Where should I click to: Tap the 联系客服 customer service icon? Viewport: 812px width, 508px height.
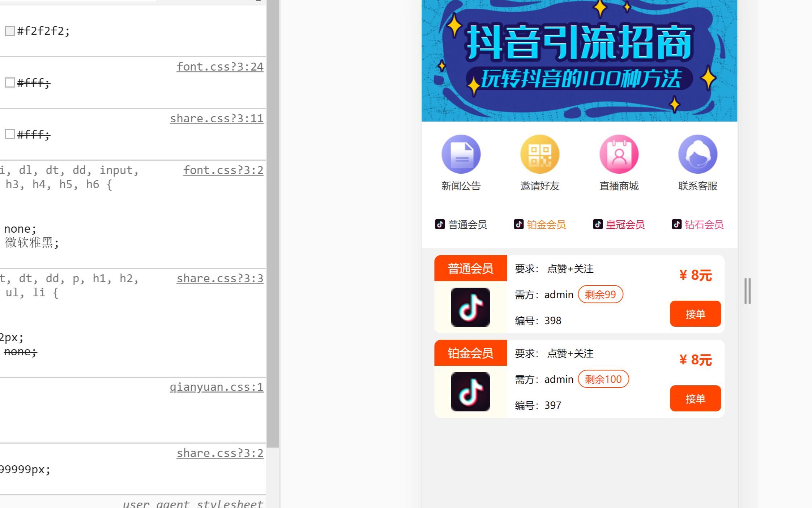pos(698,154)
